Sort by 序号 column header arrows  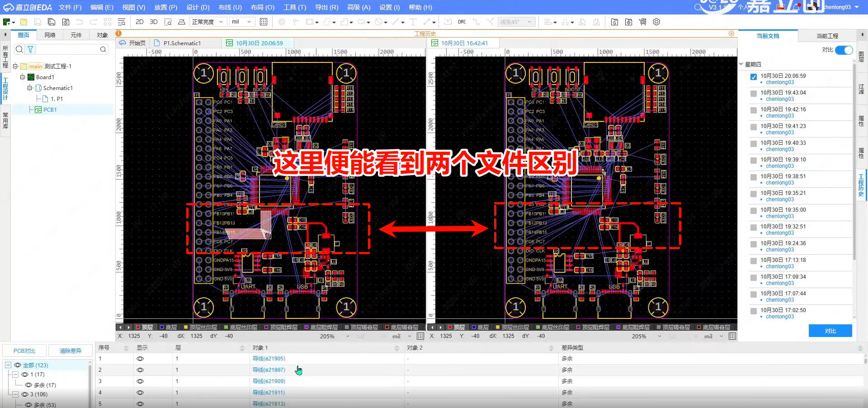tap(126, 348)
